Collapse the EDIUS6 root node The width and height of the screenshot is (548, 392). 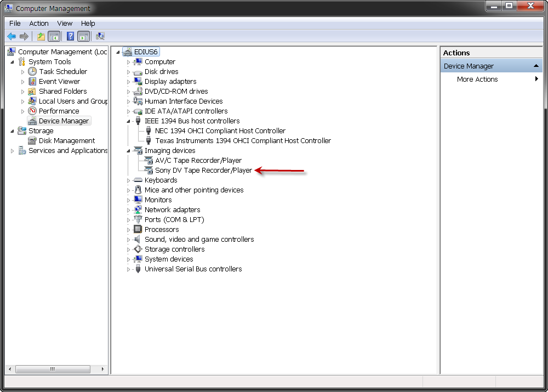click(118, 52)
